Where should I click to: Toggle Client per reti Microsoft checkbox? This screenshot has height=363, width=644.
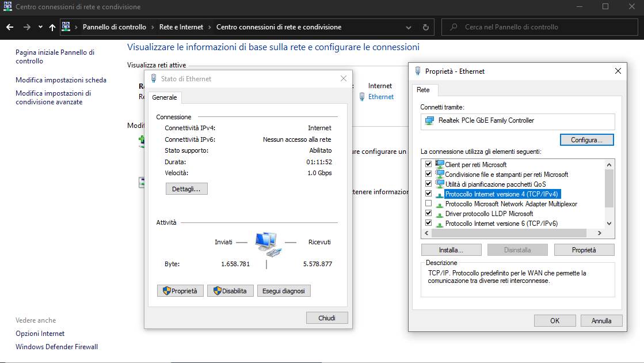coord(428,164)
